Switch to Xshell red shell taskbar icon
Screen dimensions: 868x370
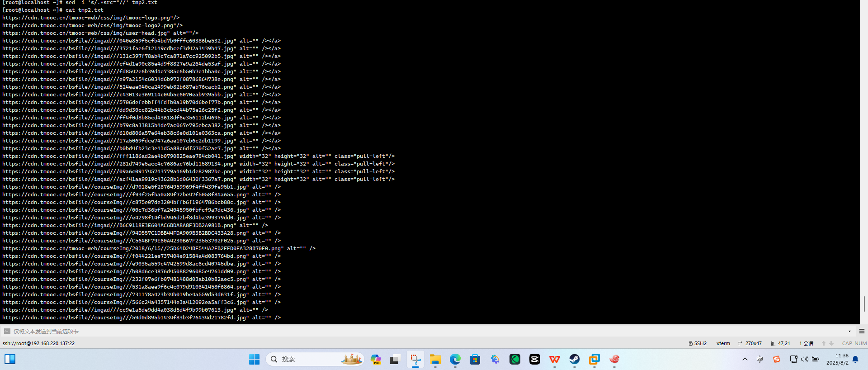(614, 359)
